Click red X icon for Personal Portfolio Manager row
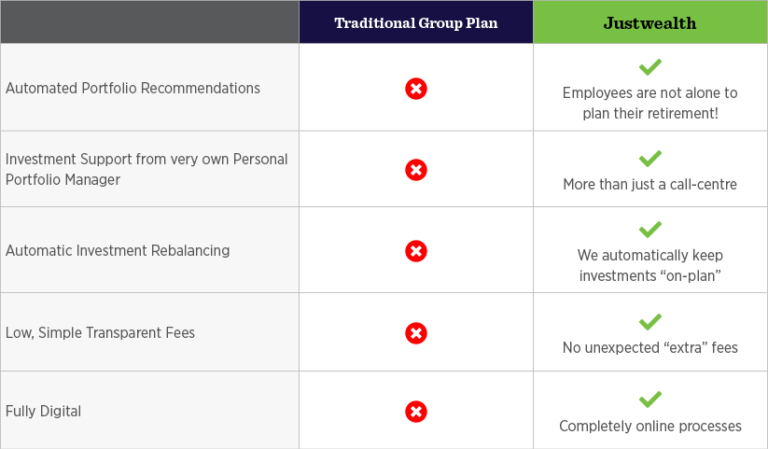This screenshot has width=768, height=449. (416, 170)
